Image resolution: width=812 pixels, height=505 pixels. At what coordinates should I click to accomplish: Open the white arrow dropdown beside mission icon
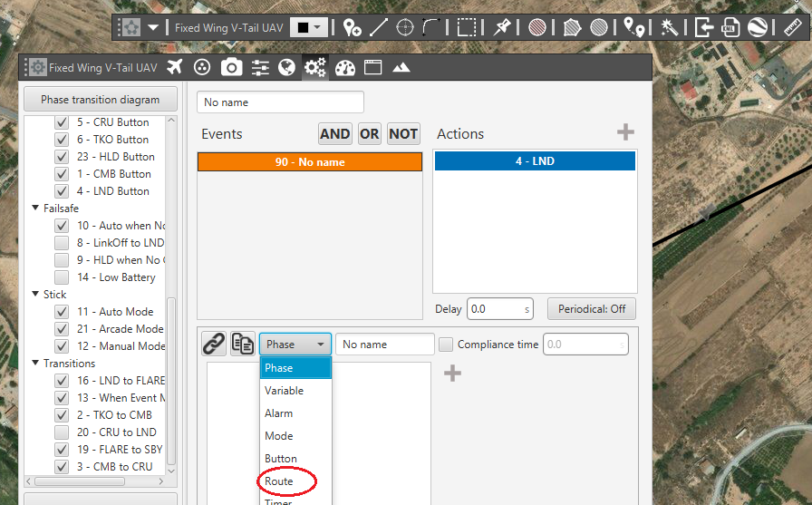pyautogui.click(x=153, y=27)
